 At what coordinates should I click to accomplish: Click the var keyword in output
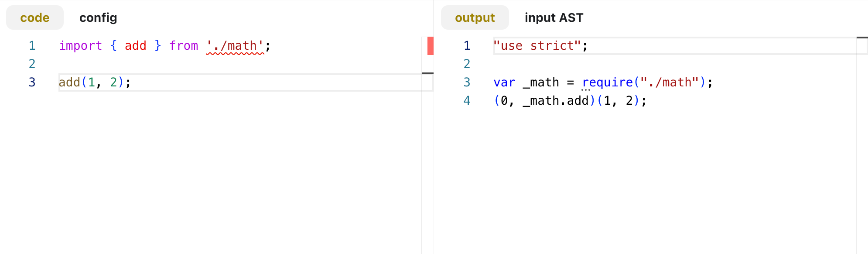click(504, 82)
